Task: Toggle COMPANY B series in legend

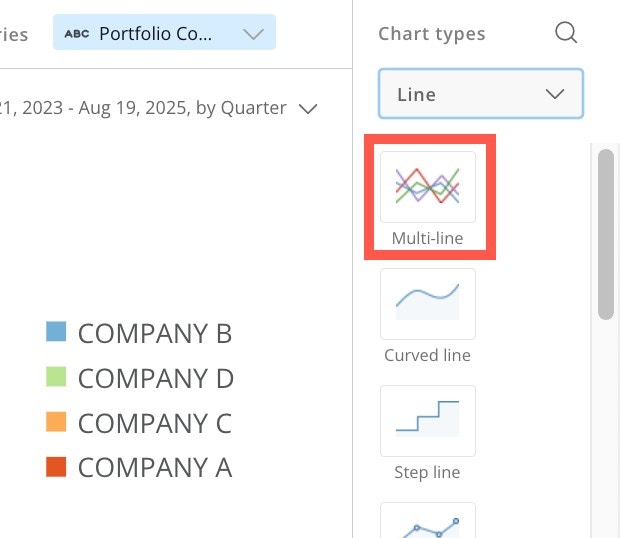Action: coord(154,333)
